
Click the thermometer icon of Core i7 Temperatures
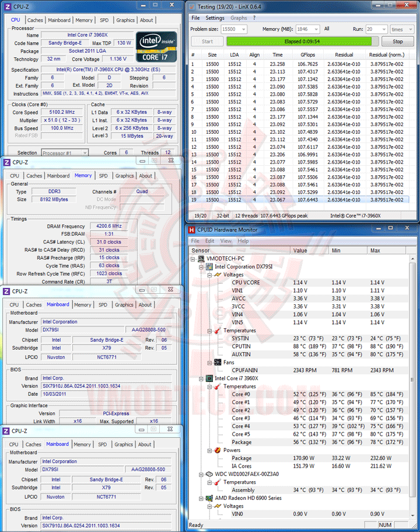218,387
